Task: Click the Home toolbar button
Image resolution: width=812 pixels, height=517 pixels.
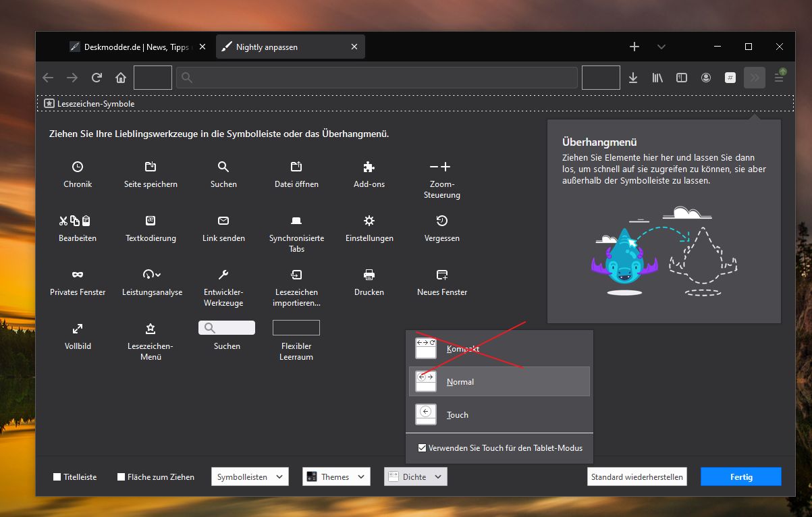Action: [120, 78]
